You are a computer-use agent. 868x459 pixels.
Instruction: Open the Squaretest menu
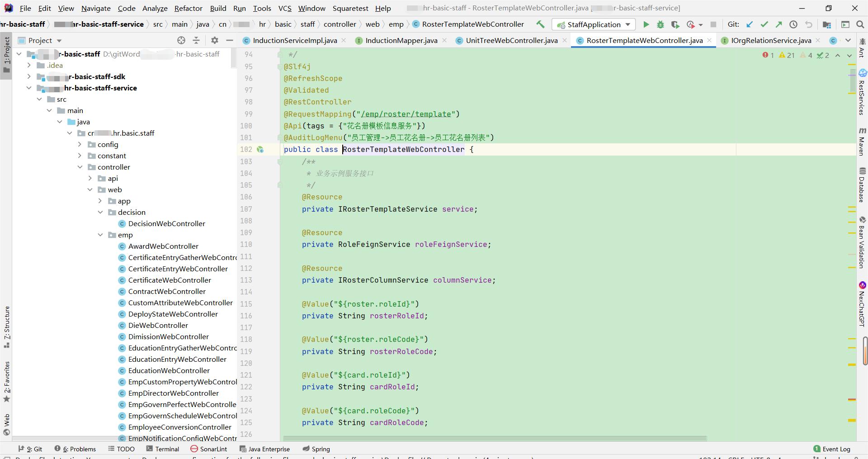[x=350, y=8]
